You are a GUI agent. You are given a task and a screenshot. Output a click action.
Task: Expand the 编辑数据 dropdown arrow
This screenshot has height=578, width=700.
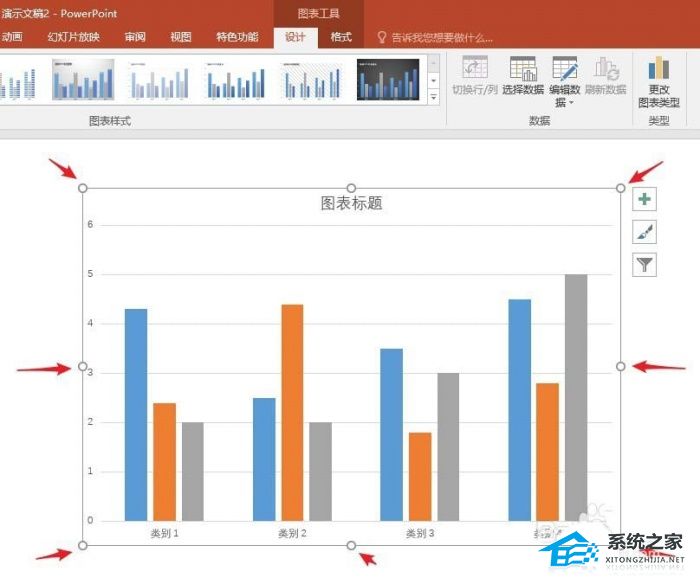(x=571, y=103)
